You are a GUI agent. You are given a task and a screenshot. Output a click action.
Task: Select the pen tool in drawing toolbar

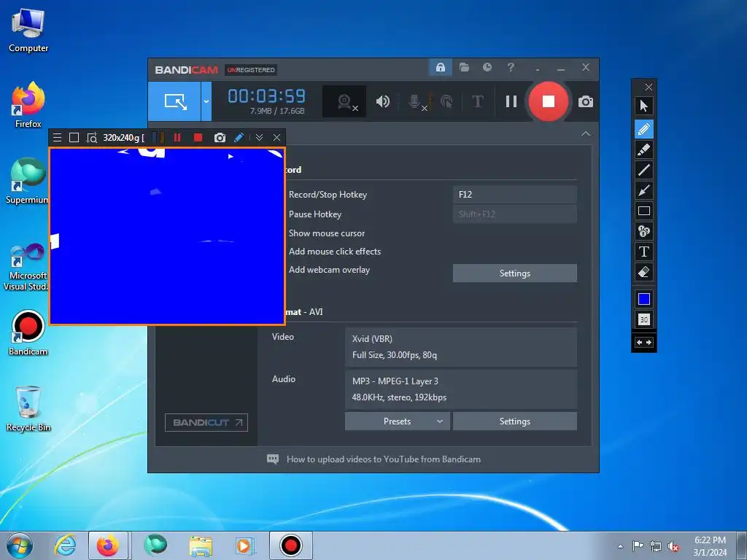point(643,129)
